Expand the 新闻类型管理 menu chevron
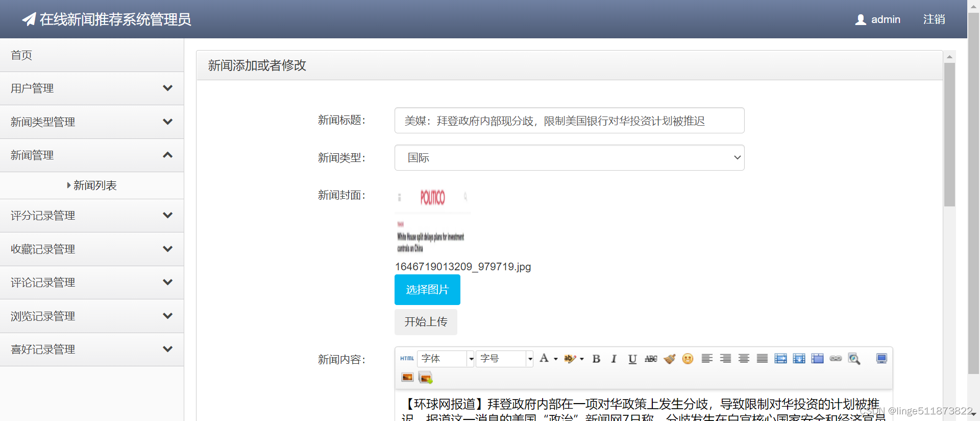 point(167,122)
